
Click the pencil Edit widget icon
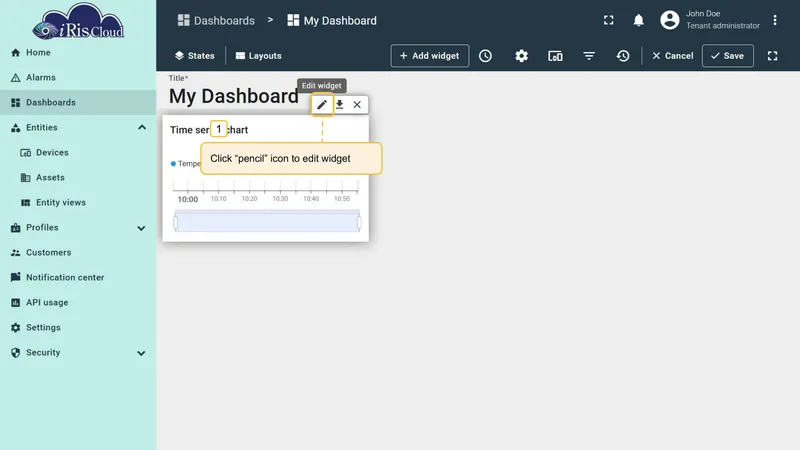coord(321,105)
